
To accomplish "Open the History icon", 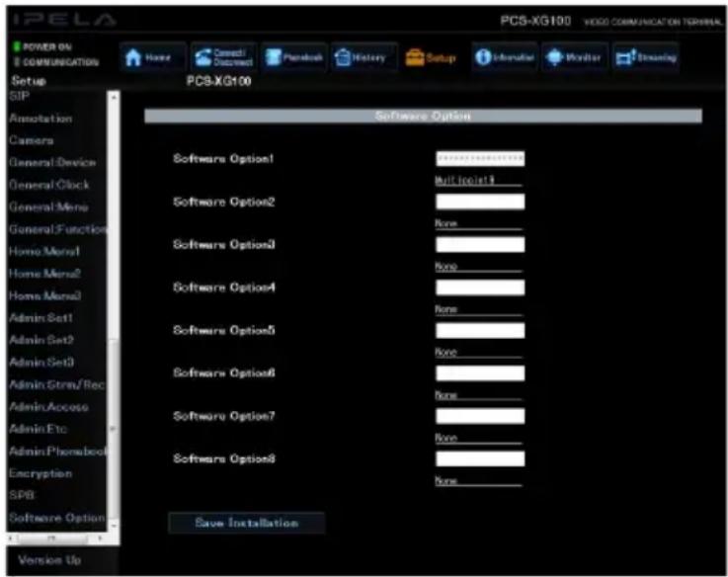I will [x=343, y=57].
